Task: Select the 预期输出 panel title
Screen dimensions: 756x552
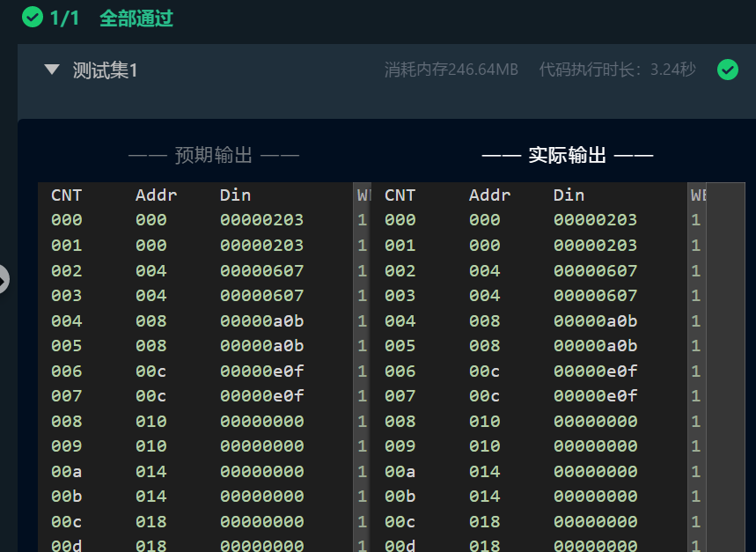Action: 214,155
